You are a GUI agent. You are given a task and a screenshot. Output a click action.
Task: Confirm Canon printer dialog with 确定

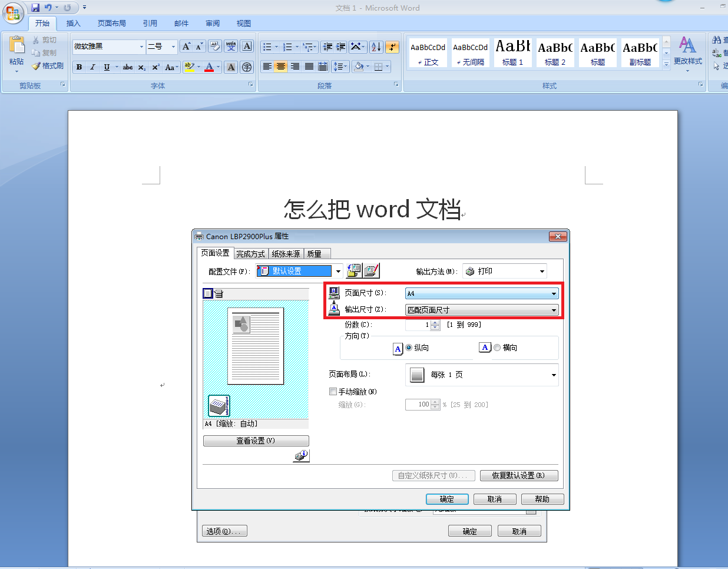(x=447, y=499)
